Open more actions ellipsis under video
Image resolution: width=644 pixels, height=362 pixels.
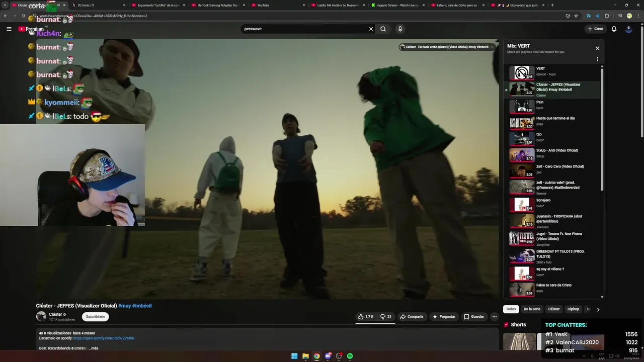pyautogui.click(x=495, y=317)
